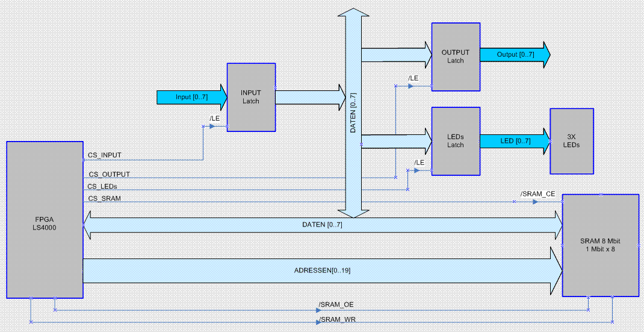The height and width of the screenshot is (332, 644).
Task: Select the LED [0..7] arrow
Action: click(515, 141)
